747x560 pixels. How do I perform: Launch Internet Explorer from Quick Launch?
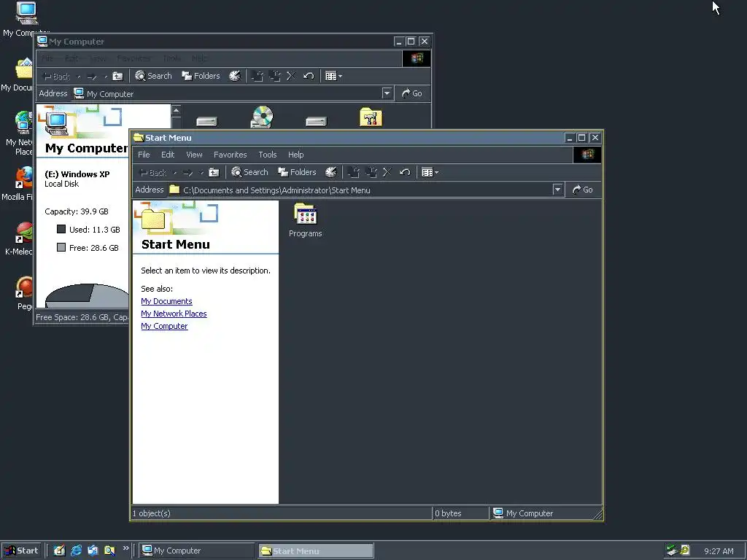[76, 551]
